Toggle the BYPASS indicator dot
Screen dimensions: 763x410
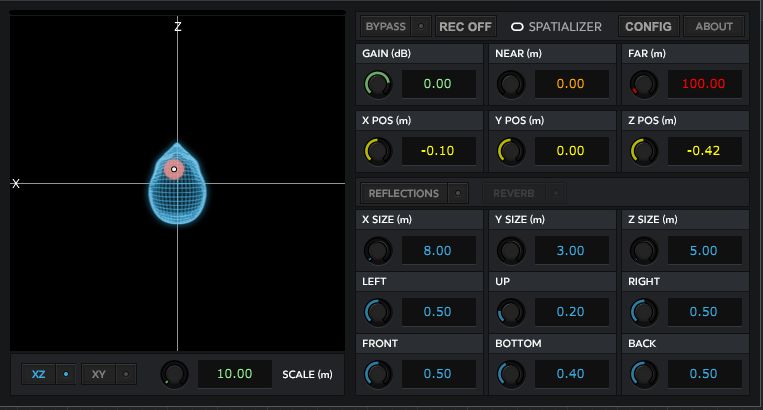coord(421,26)
